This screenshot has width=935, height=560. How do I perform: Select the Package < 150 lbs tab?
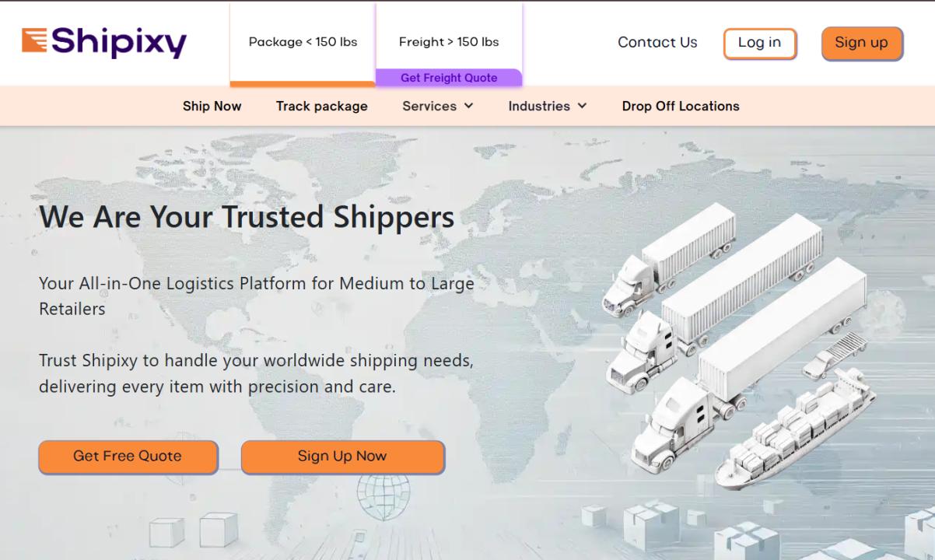(303, 43)
